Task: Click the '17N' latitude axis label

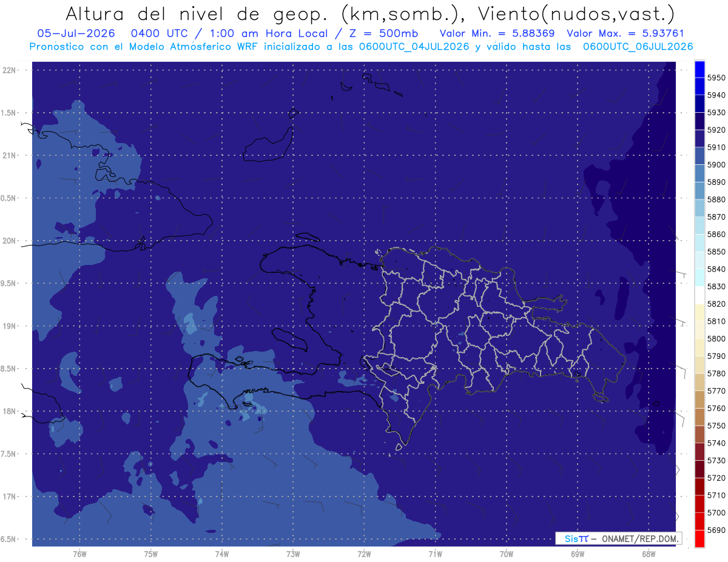Action: (x=9, y=497)
